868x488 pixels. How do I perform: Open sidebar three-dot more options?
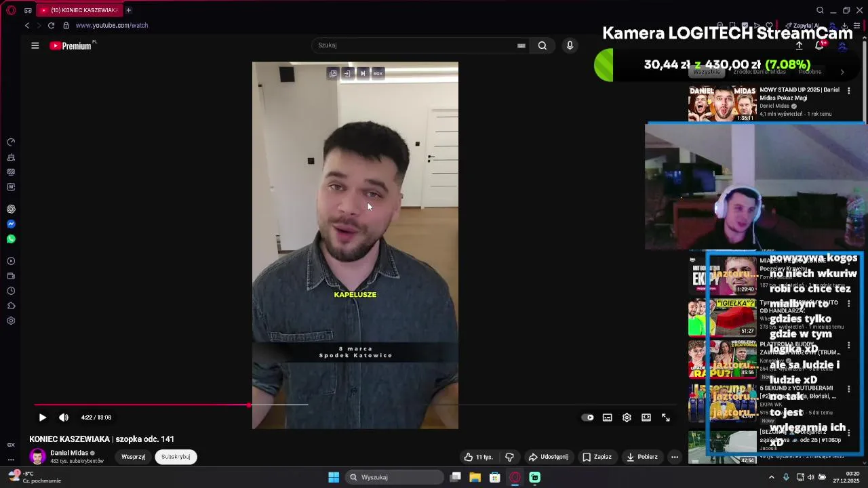[11, 460]
